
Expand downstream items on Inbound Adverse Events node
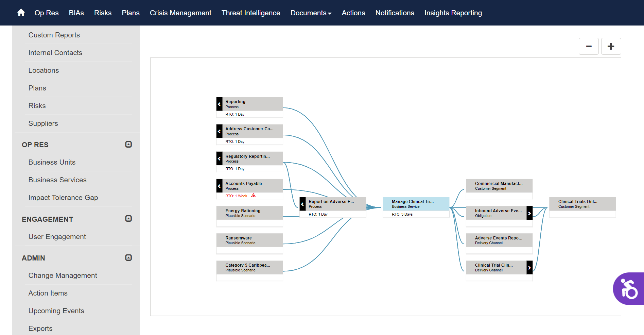(x=529, y=213)
